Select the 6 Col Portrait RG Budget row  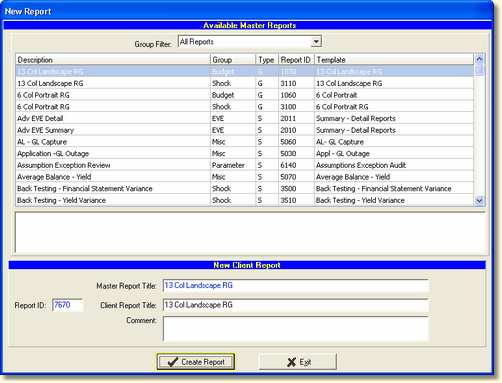pos(244,95)
